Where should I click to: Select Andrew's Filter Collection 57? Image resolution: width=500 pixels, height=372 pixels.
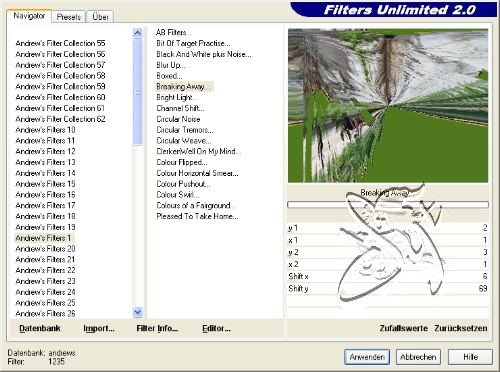click(60, 65)
